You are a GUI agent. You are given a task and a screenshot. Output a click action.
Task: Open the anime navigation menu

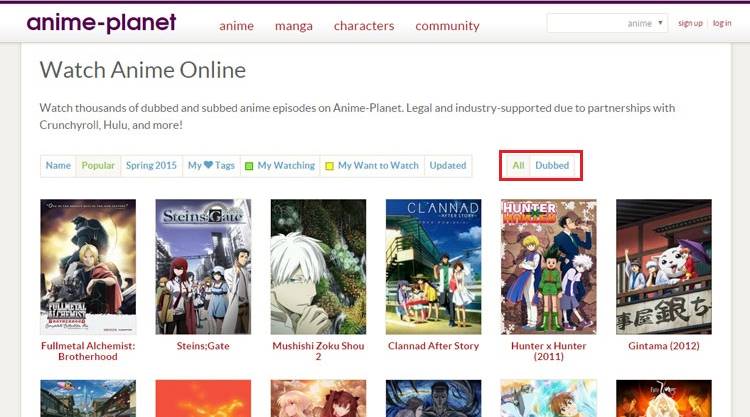(236, 26)
